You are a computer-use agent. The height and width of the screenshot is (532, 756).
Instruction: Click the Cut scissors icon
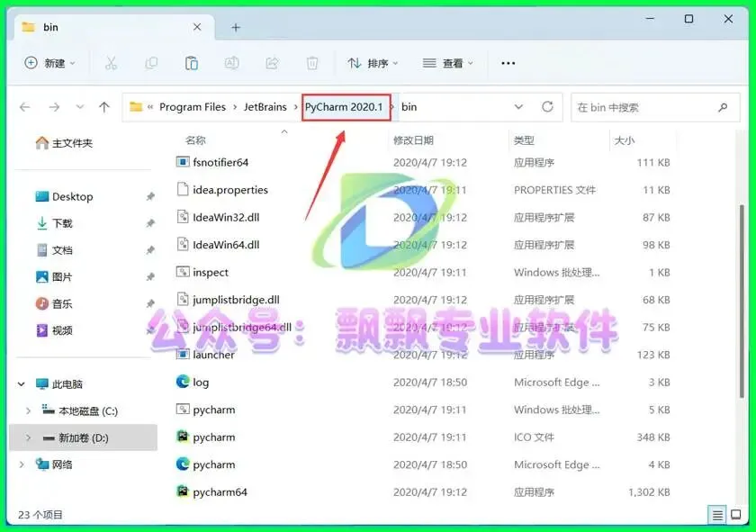[111, 63]
